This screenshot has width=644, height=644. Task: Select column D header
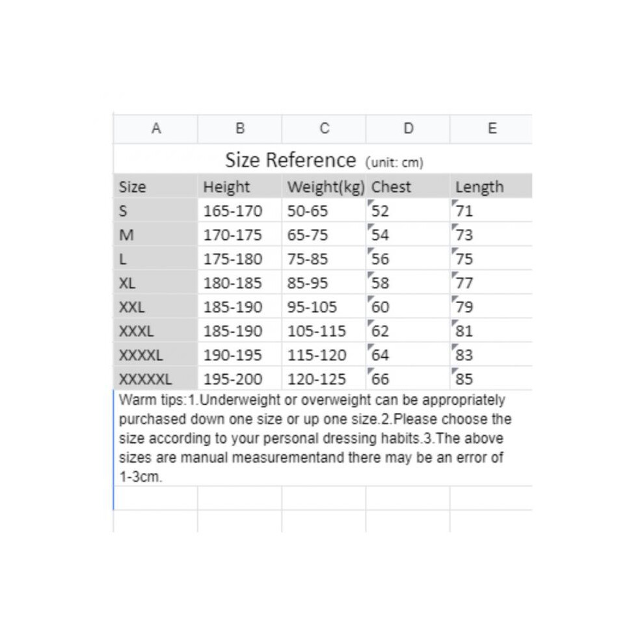pos(408,129)
